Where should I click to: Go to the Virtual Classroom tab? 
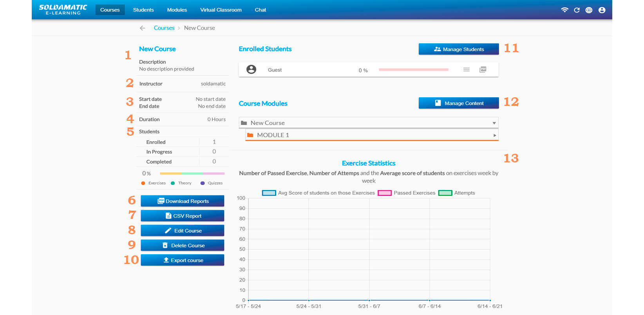(x=221, y=10)
